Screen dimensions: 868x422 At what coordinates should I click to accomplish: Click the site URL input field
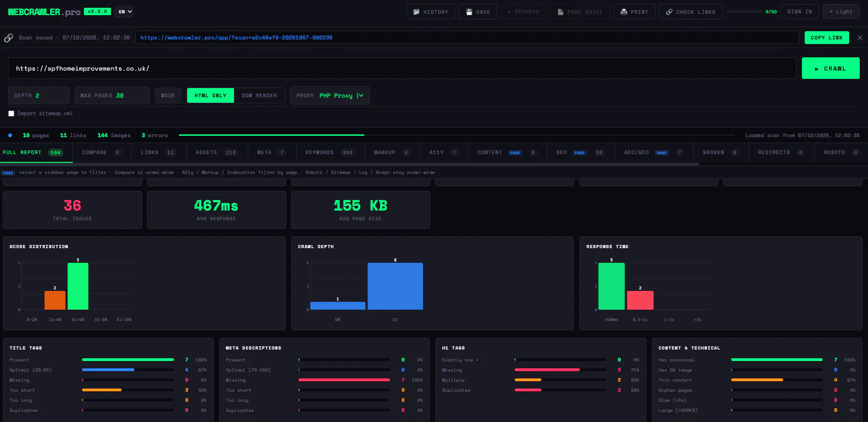(402, 68)
